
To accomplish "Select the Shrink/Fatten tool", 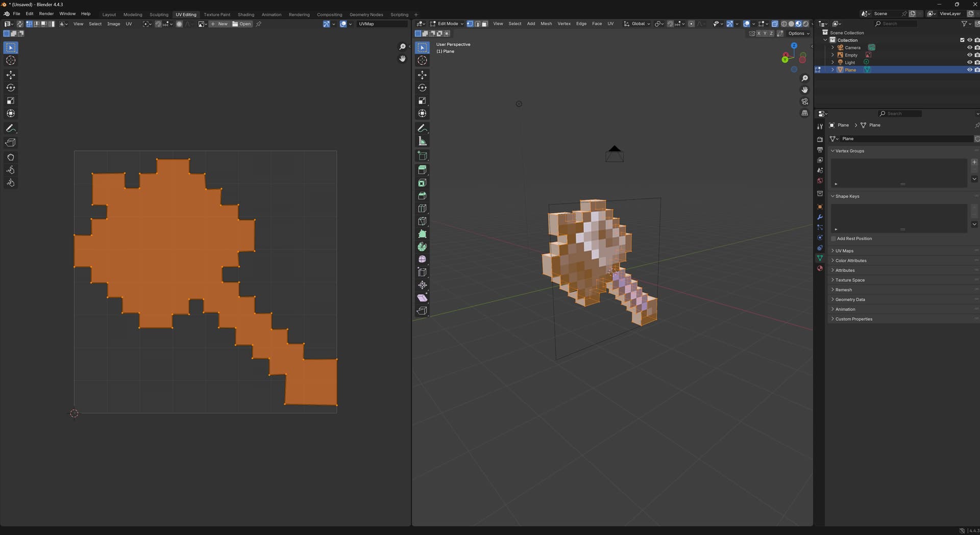I will click(422, 285).
